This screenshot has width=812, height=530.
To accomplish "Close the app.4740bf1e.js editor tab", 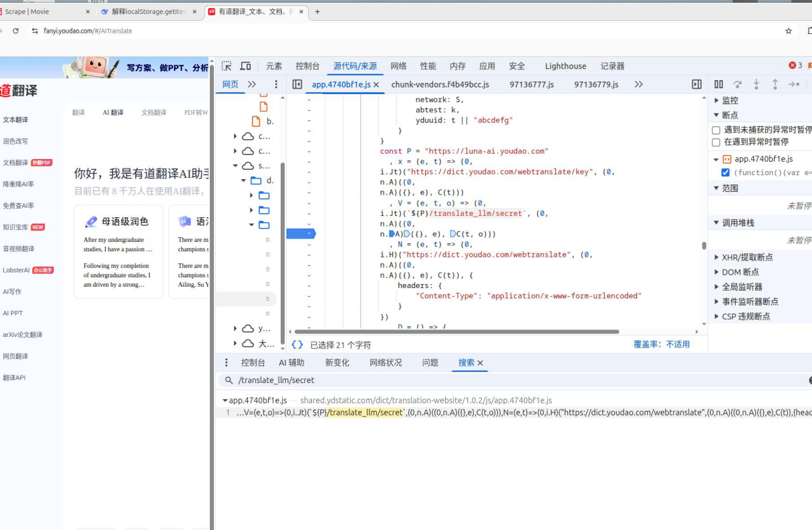I will pos(376,85).
